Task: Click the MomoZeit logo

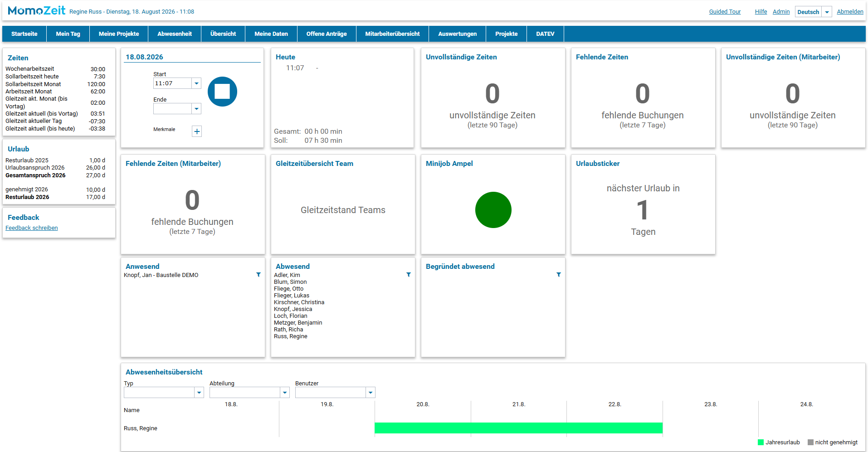Action: 37,10
